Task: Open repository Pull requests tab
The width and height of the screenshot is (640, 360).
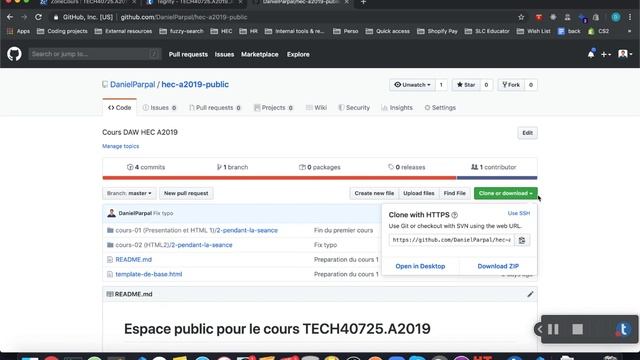Action: pyautogui.click(x=215, y=108)
